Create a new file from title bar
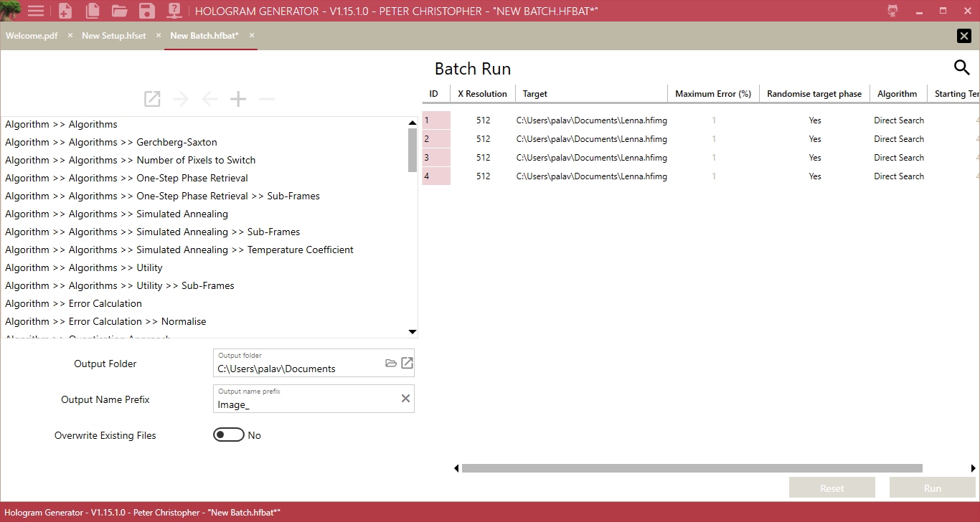This screenshot has width=980, height=522. (x=65, y=11)
